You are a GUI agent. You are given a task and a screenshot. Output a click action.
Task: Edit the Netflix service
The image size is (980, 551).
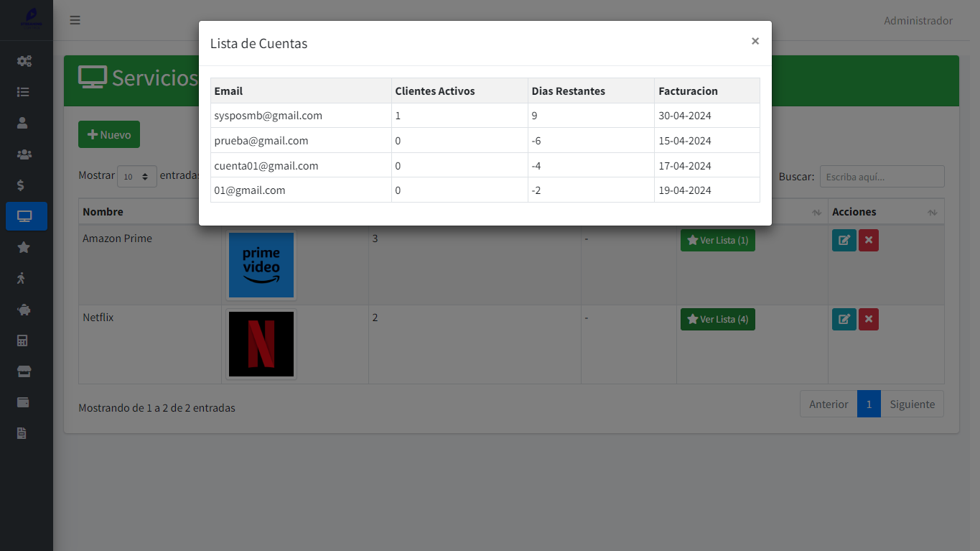pos(844,319)
